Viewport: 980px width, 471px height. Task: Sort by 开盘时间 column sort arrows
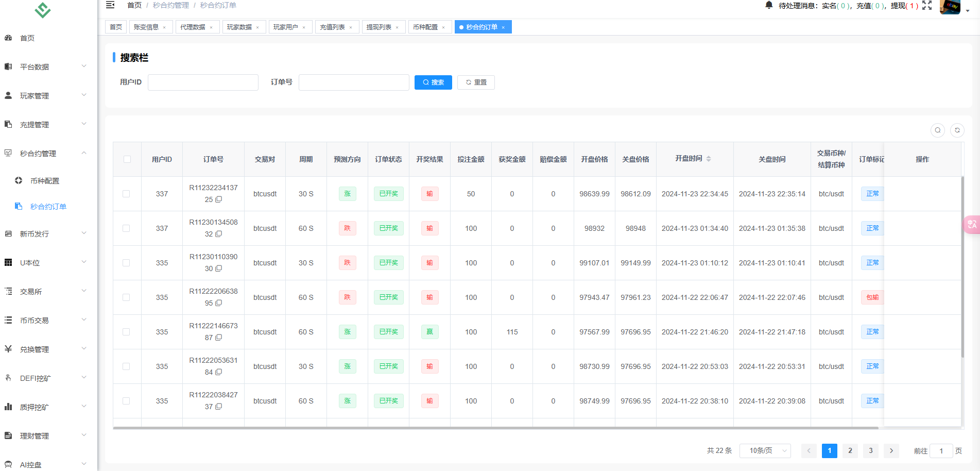(x=709, y=159)
